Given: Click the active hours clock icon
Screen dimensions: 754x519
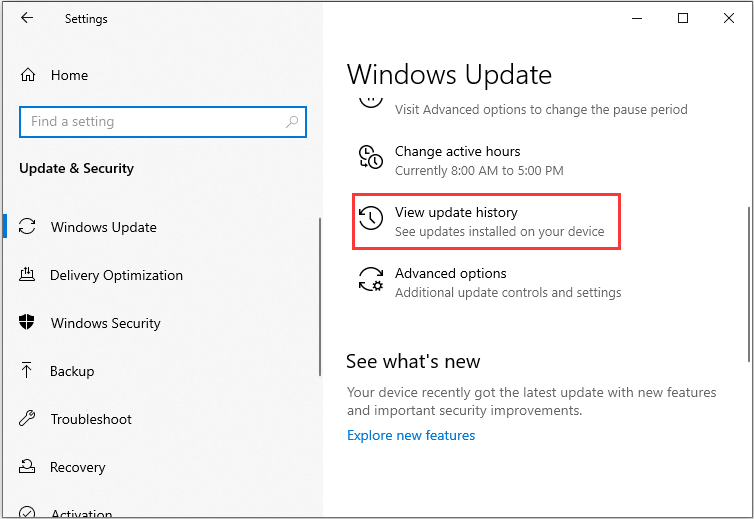Looking at the screenshot, I should pos(370,158).
